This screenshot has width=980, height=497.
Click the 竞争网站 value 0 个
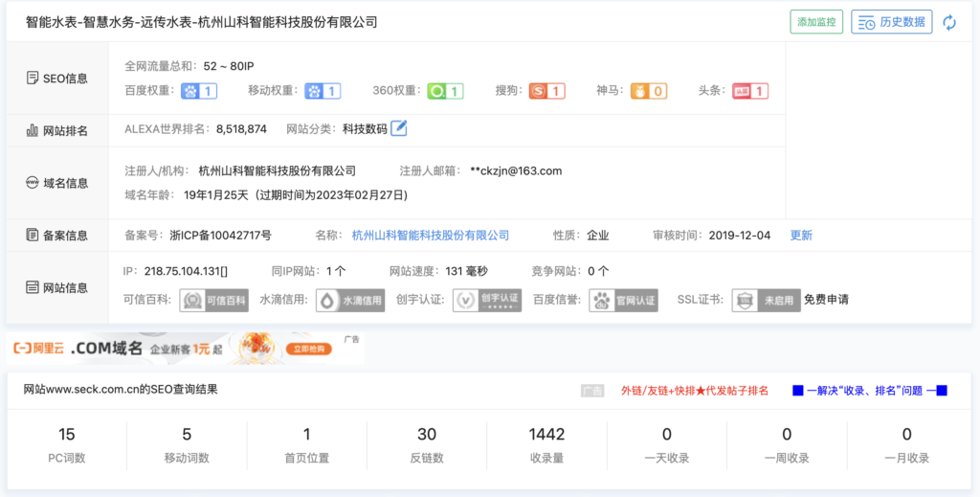[x=598, y=271]
